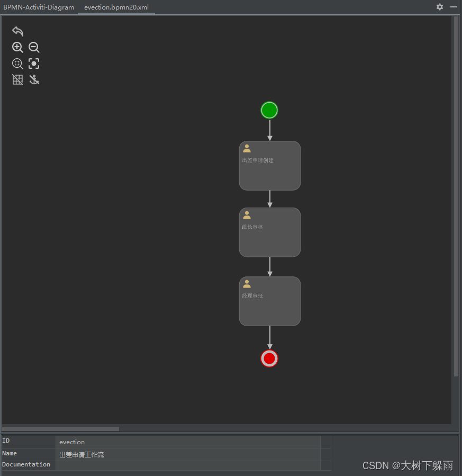The image size is (462, 476).
Task: Click the user icon in 经理审批 task
Action: coord(247,284)
